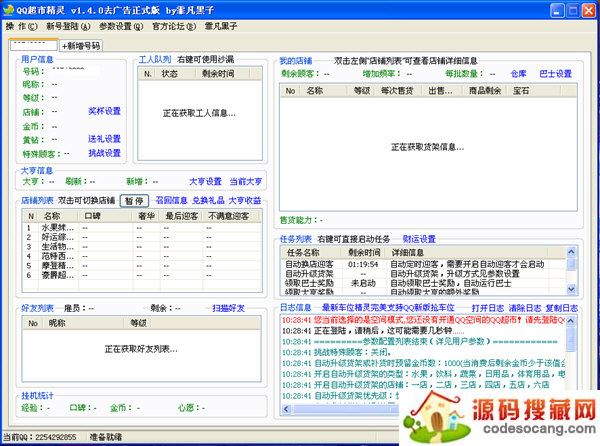Click 清除日志 link
Screen dimensions: 600x446
coord(525,308)
